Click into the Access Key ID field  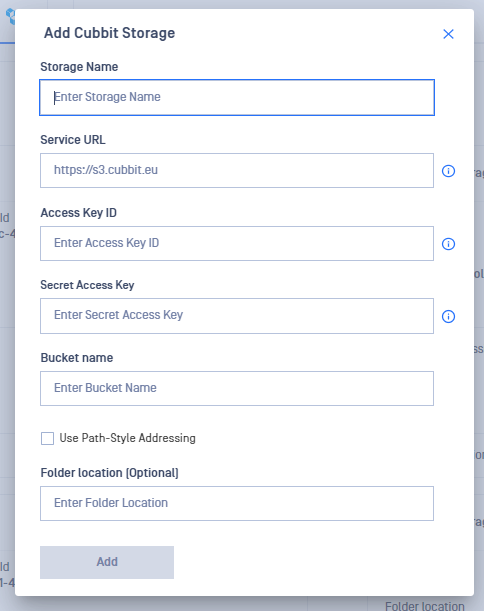[237, 244]
